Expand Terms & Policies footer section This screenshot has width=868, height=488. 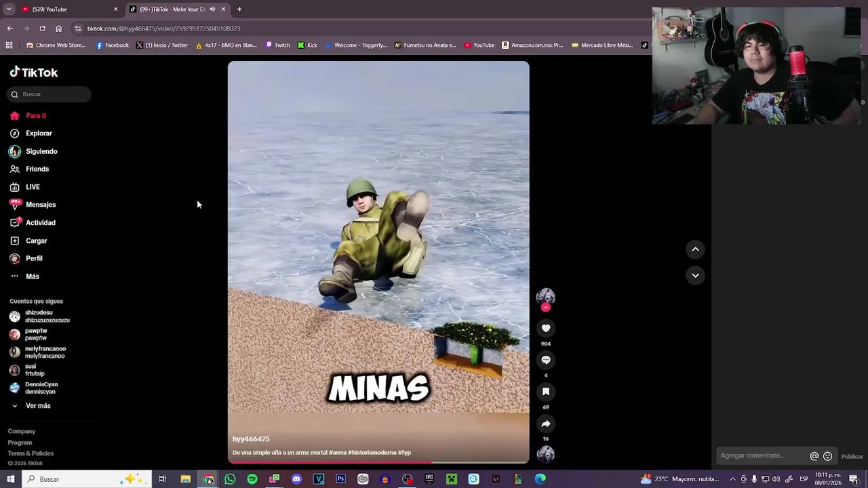(x=31, y=453)
